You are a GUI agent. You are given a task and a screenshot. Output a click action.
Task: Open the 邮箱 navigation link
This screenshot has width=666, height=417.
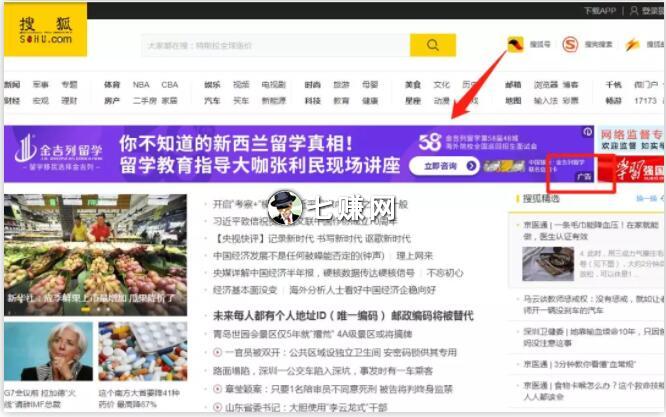[513, 85]
